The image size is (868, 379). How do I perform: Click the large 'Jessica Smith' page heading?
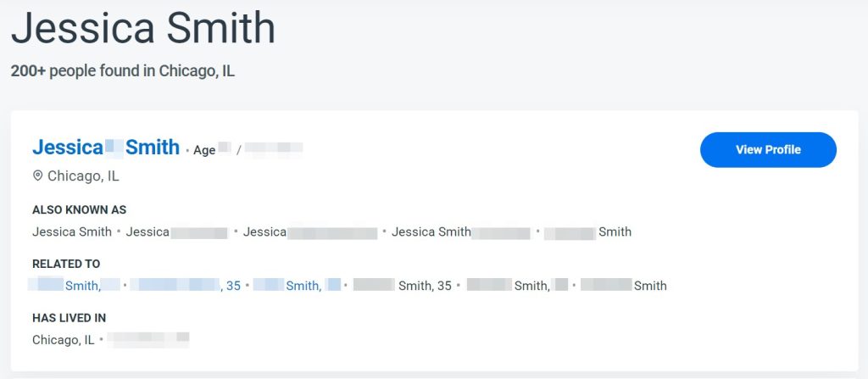[142, 28]
